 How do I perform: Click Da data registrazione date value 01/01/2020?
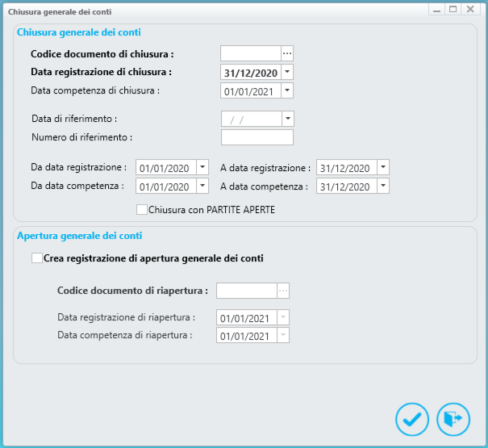coord(165,168)
